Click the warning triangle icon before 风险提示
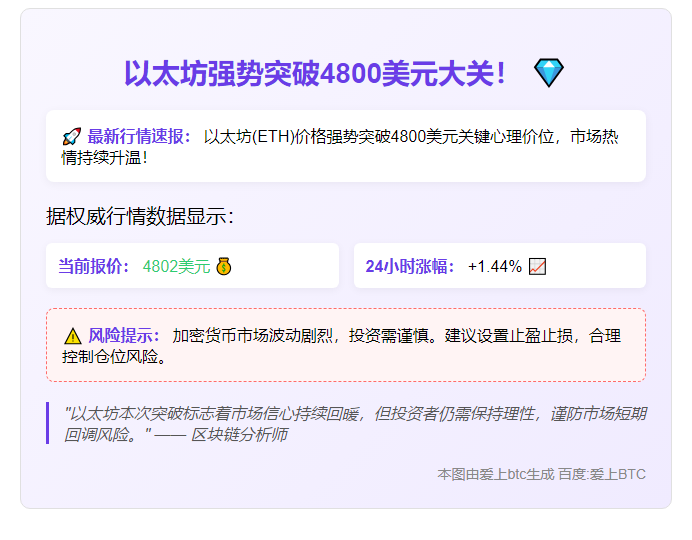 pyautogui.click(x=72, y=336)
